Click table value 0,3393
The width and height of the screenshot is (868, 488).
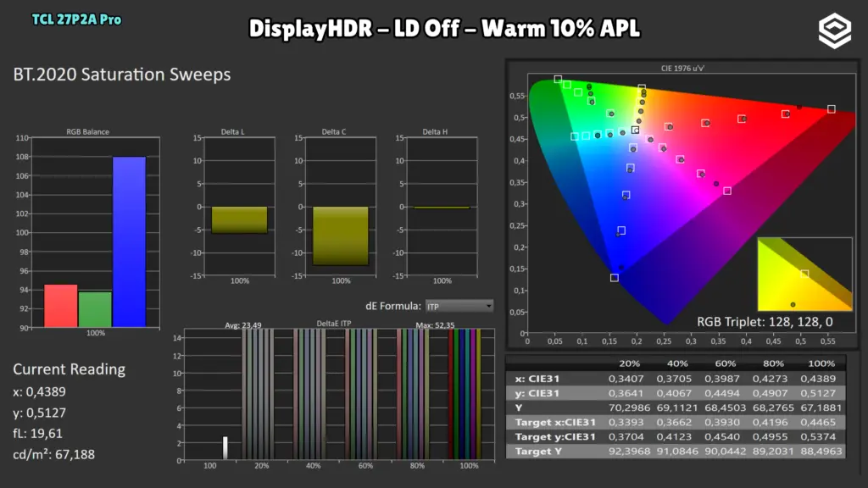click(x=626, y=422)
